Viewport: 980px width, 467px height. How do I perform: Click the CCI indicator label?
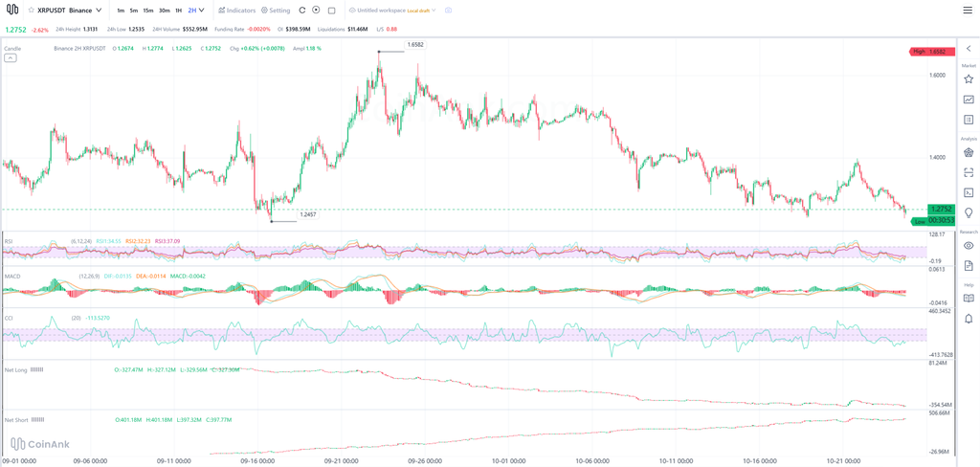tap(9, 318)
